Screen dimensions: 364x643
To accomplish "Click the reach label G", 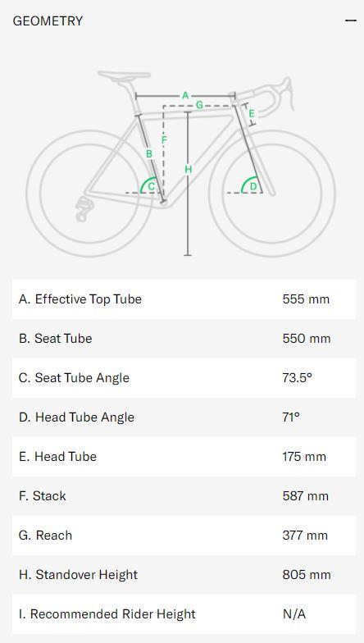I will coord(199,105).
